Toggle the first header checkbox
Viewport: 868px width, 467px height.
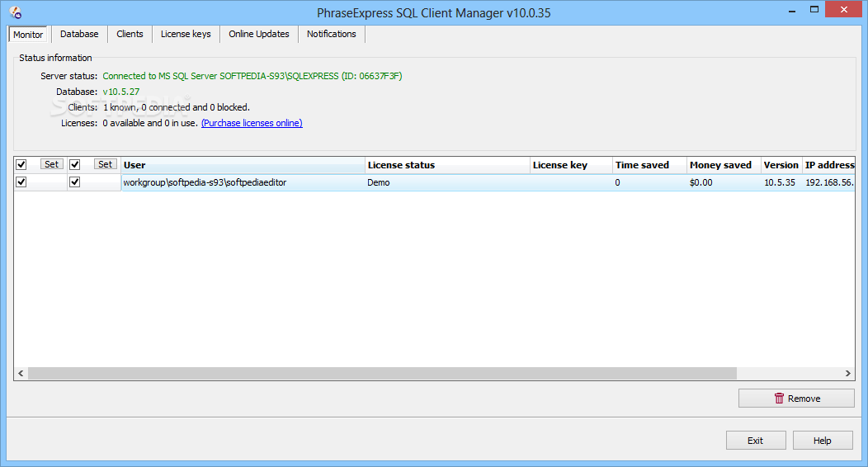pos(21,164)
